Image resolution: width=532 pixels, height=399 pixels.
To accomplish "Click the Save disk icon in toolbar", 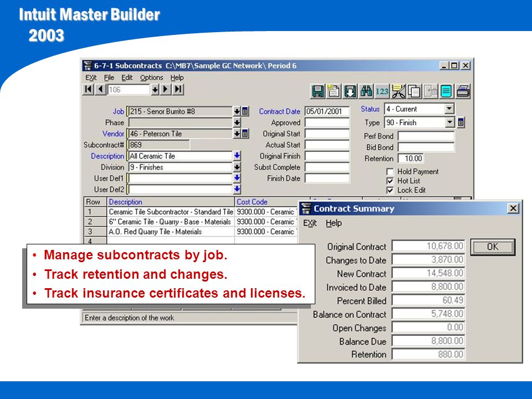I will pyautogui.click(x=318, y=91).
